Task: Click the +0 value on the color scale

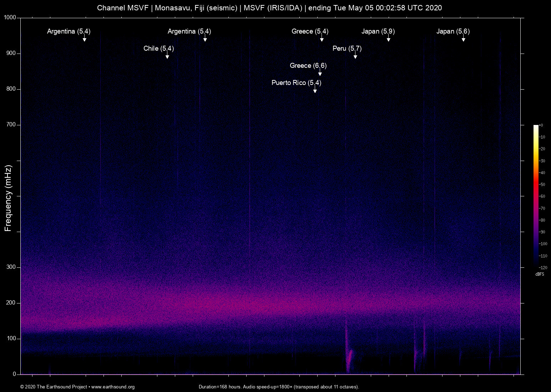Action: click(541, 125)
